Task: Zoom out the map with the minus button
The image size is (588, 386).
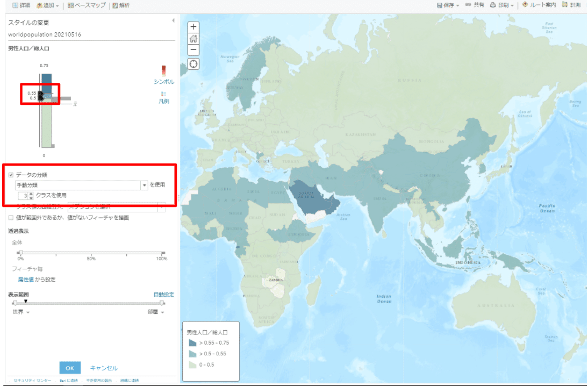Action: tap(193, 49)
